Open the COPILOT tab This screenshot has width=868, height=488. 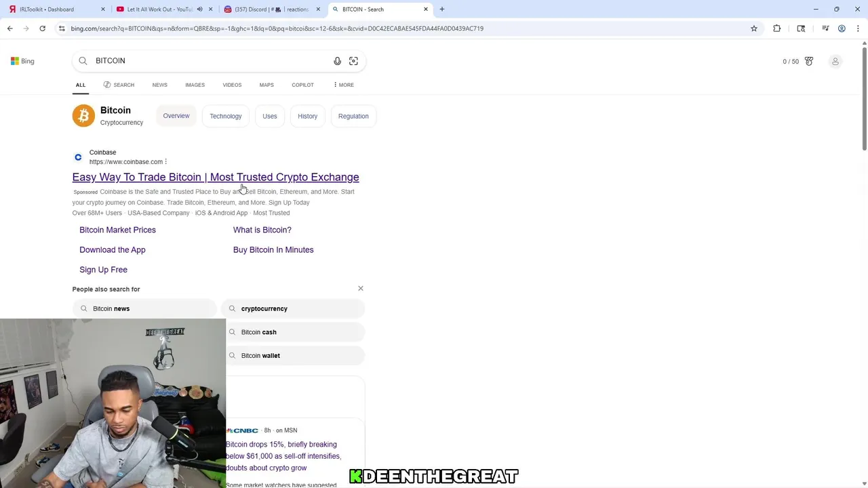302,85
